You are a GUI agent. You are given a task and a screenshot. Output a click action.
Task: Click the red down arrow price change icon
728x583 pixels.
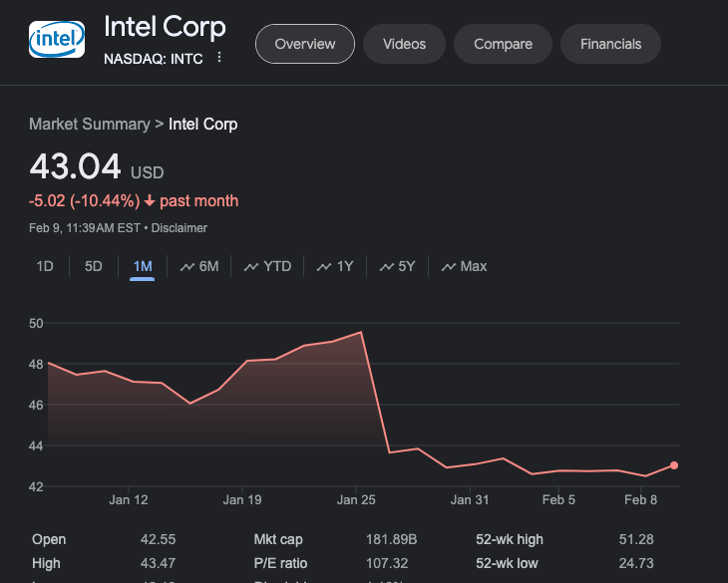pyautogui.click(x=150, y=201)
